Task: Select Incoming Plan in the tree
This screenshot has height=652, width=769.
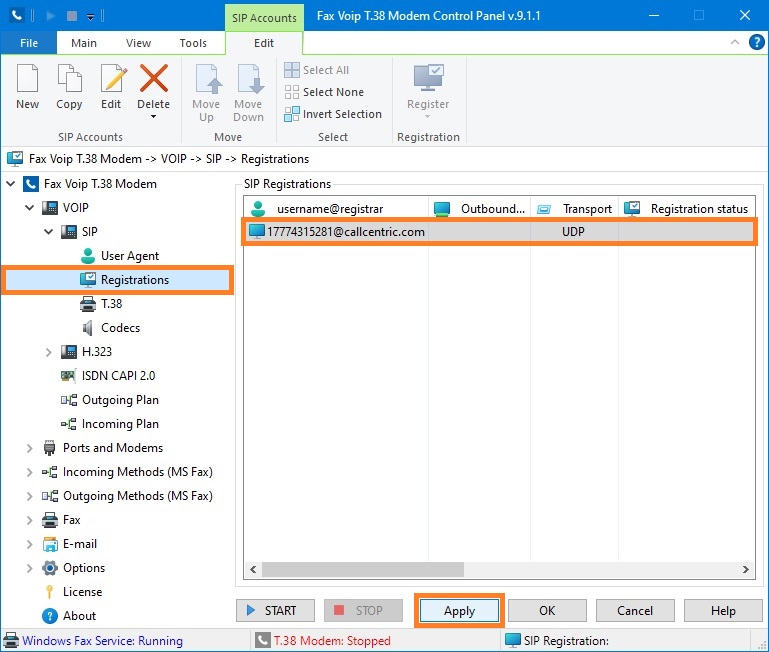Action: (x=120, y=424)
